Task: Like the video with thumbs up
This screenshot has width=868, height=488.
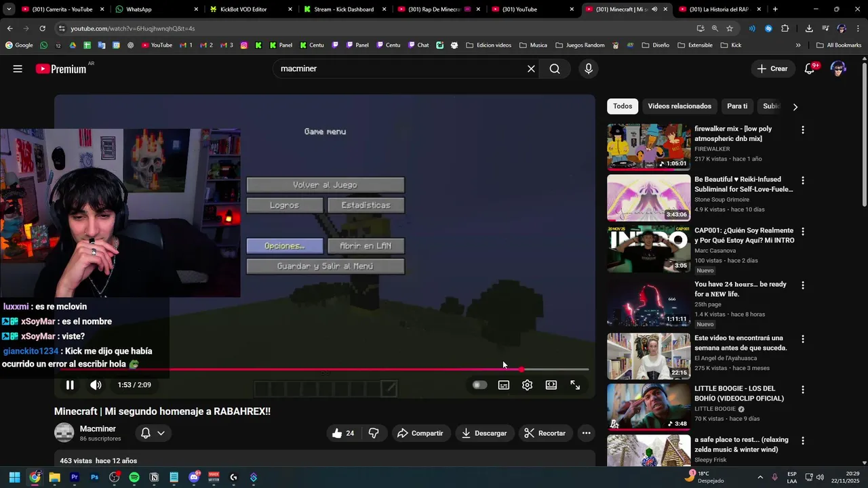Action: 344,433
